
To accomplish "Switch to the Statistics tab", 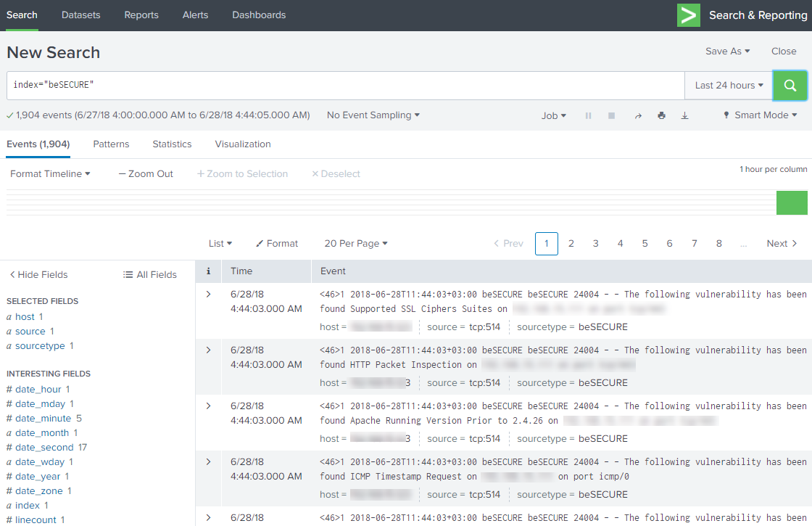I will 172,144.
